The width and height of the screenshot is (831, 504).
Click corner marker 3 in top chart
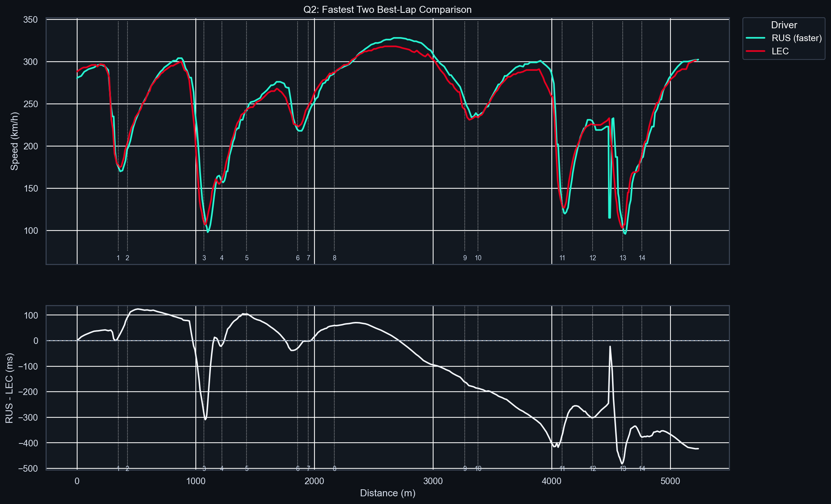point(204,258)
